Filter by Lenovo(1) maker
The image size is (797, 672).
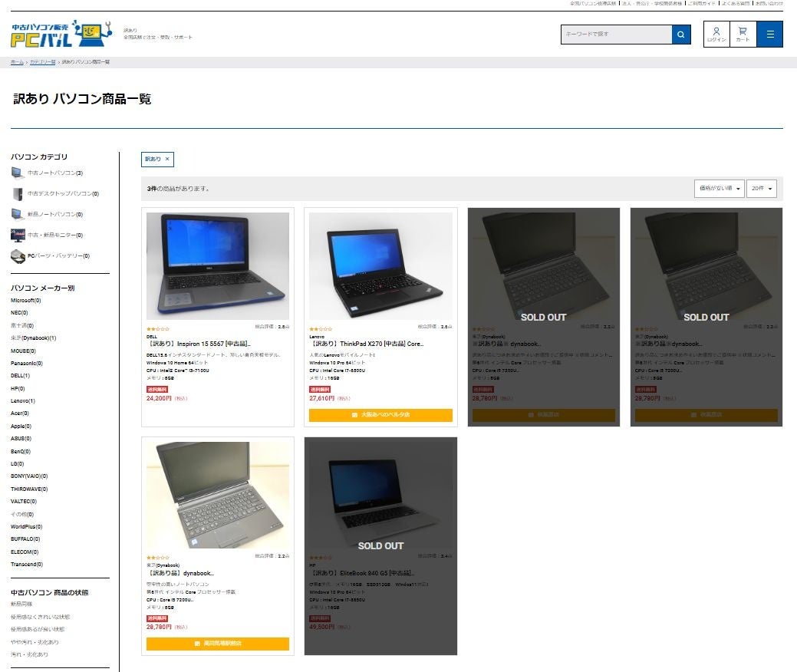pyautogui.click(x=23, y=401)
